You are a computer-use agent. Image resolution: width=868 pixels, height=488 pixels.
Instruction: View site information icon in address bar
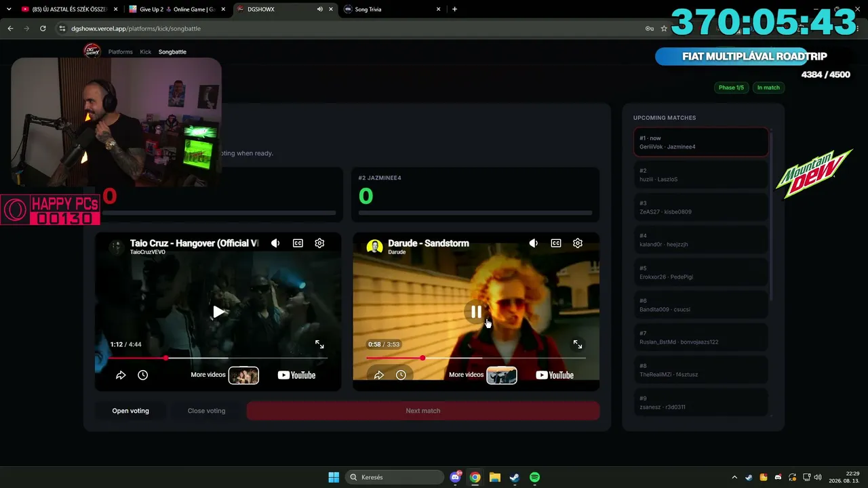(x=62, y=28)
